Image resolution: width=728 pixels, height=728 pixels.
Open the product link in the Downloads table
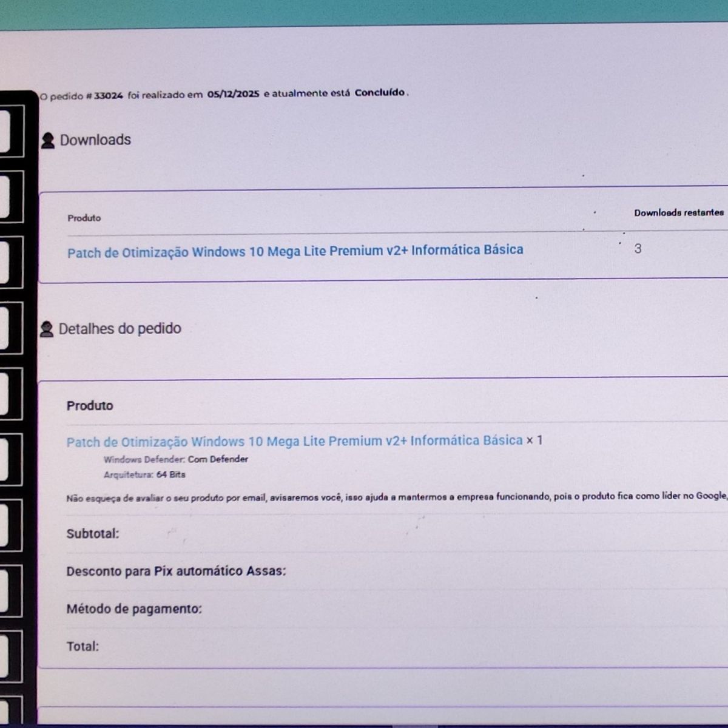pyautogui.click(x=295, y=251)
